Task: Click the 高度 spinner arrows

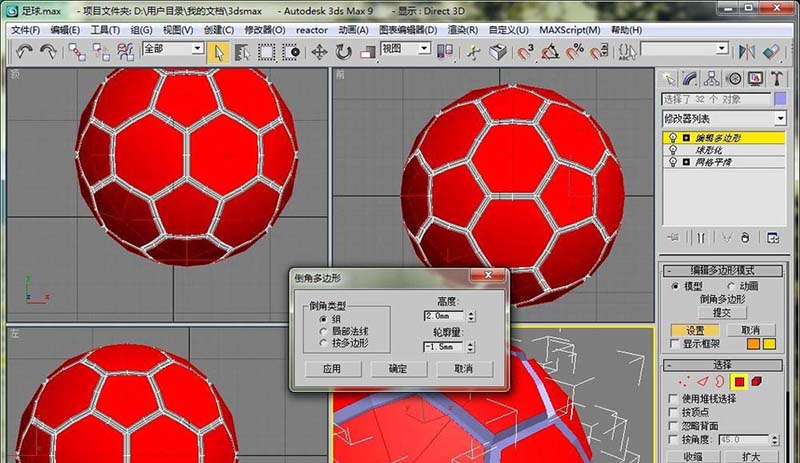Action: pyautogui.click(x=471, y=316)
